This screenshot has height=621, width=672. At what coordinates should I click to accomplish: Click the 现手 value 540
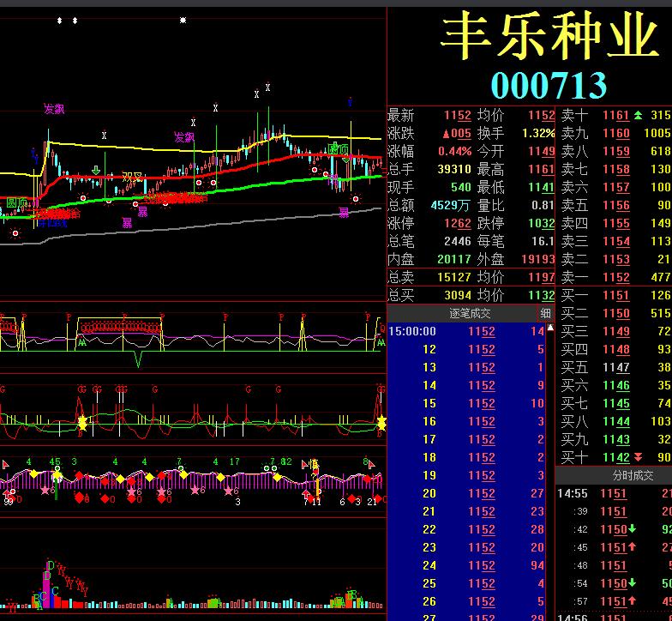click(461, 187)
